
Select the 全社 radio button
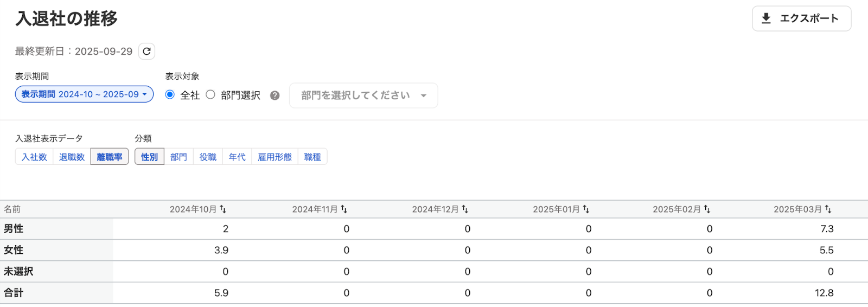click(x=170, y=94)
